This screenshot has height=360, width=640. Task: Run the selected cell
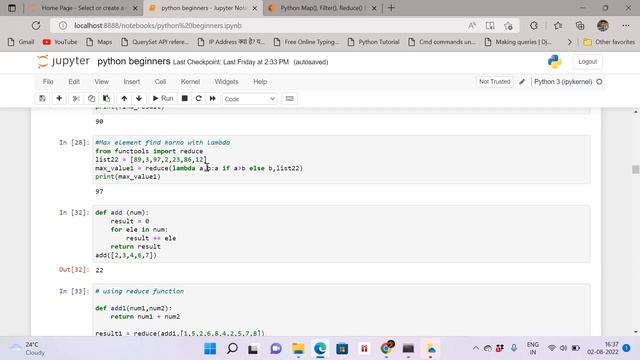pyautogui.click(x=163, y=99)
